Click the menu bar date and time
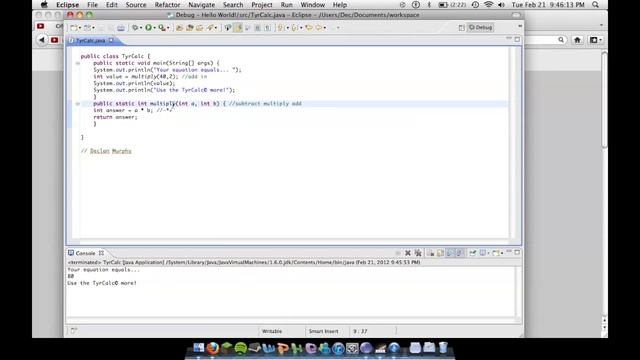Screen dimensions: 640x360 pyautogui.click(x=548, y=5)
